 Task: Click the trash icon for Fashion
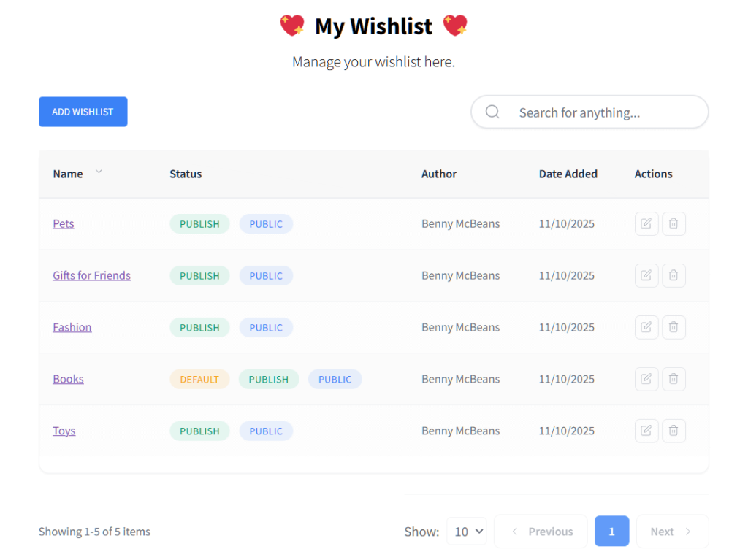click(673, 327)
